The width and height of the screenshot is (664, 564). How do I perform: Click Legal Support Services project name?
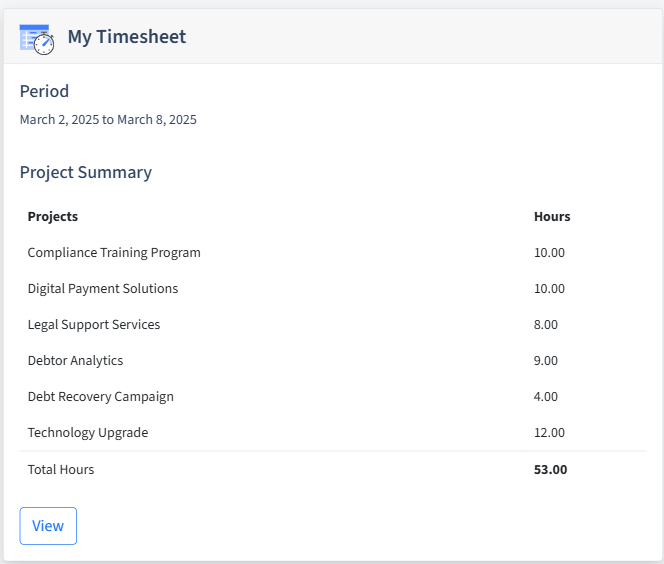tap(94, 324)
